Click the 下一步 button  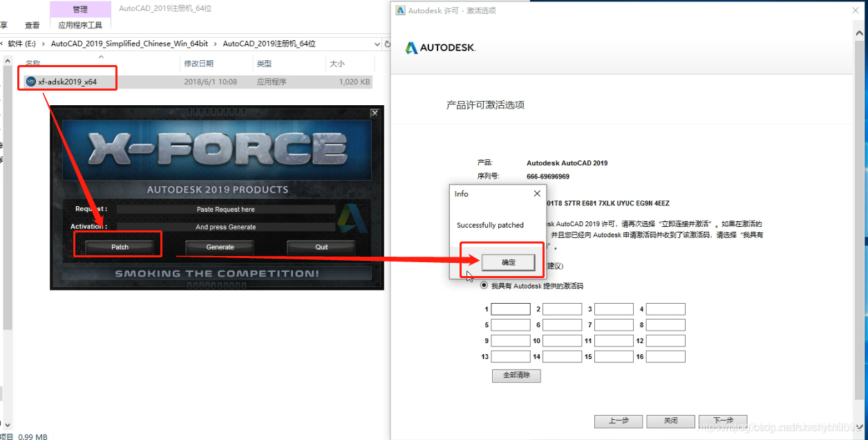(722, 421)
